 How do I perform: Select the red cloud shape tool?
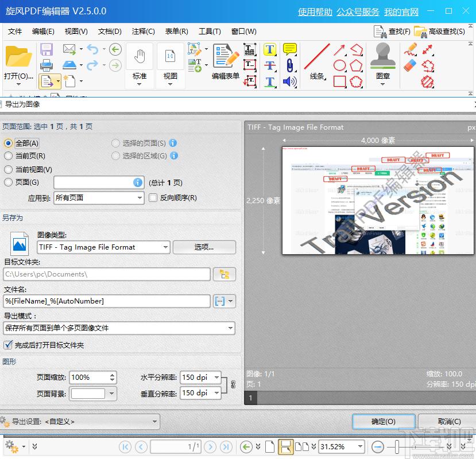coord(356,81)
